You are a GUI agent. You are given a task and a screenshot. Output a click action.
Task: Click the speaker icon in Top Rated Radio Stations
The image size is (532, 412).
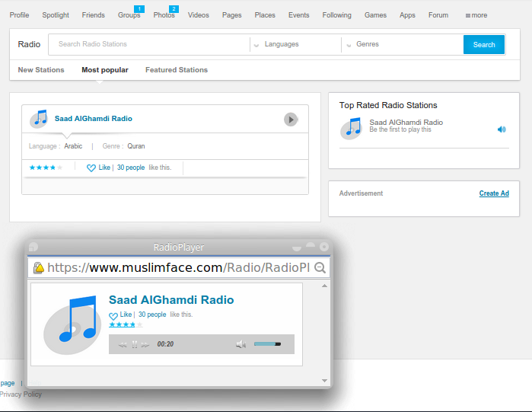point(502,129)
